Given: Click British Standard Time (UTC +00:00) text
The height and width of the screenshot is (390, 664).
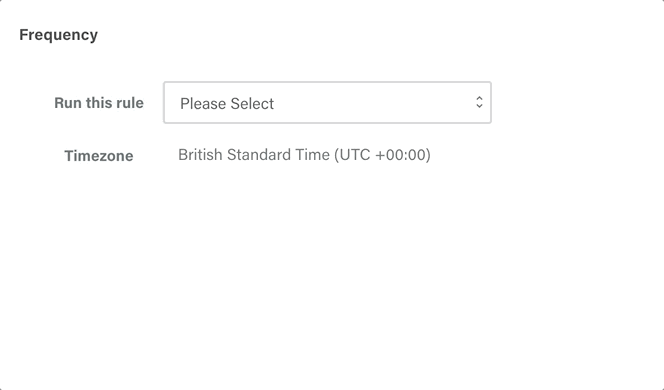Looking at the screenshot, I should [304, 155].
